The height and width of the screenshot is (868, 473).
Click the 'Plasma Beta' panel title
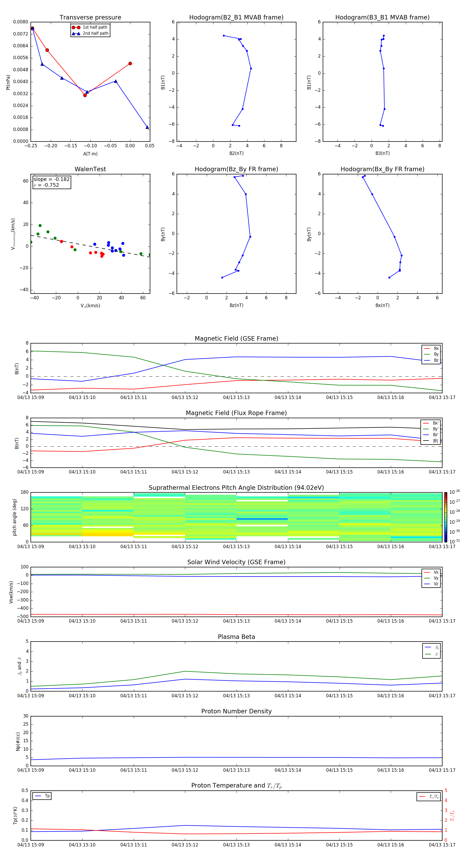[236, 637]
